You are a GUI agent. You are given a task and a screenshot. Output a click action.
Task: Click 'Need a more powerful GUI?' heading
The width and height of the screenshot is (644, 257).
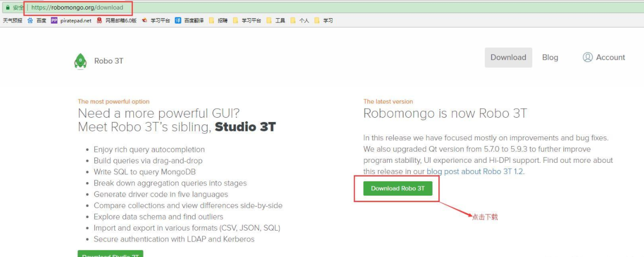point(159,113)
